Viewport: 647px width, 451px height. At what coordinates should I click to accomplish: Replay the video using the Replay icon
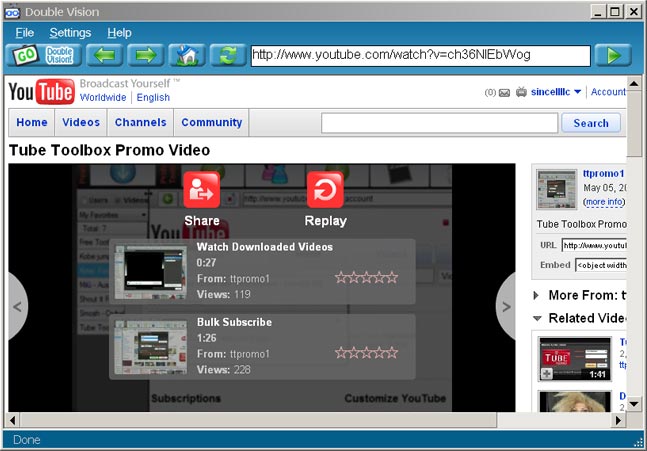[325, 190]
